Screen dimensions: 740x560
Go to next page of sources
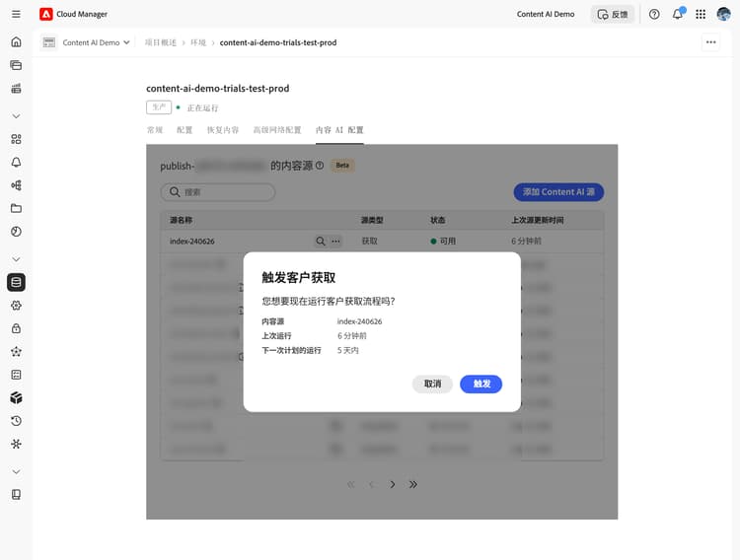coord(392,484)
